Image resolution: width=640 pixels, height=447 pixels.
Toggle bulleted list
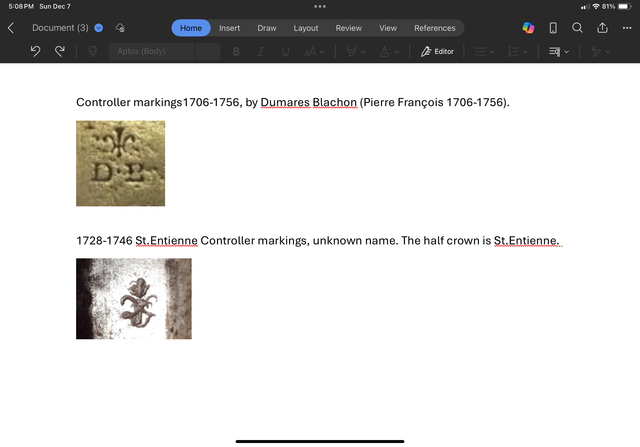(x=480, y=51)
